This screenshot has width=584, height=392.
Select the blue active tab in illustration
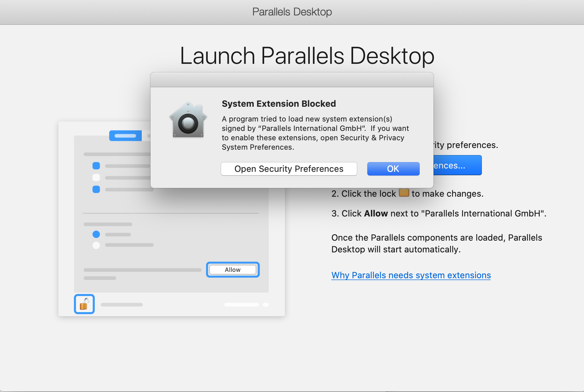pos(125,136)
